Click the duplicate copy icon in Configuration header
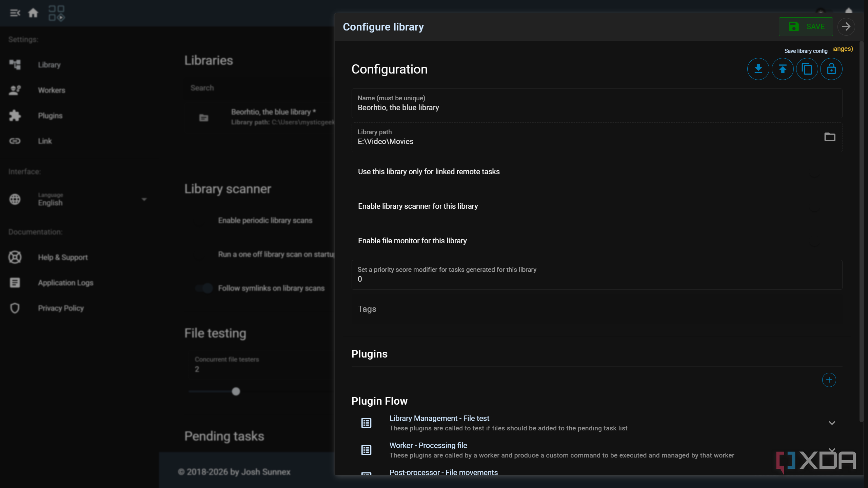This screenshot has height=488, width=868. (807, 69)
